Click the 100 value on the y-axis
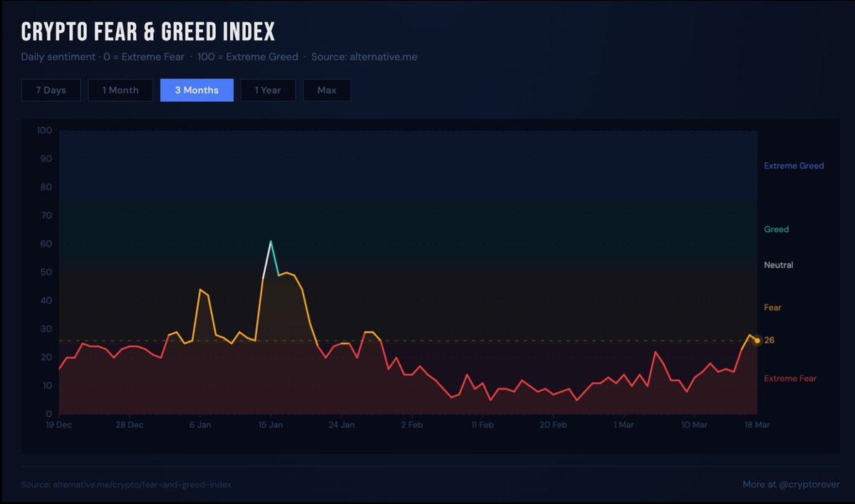The height and width of the screenshot is (504, 855). tap(43, 130)
